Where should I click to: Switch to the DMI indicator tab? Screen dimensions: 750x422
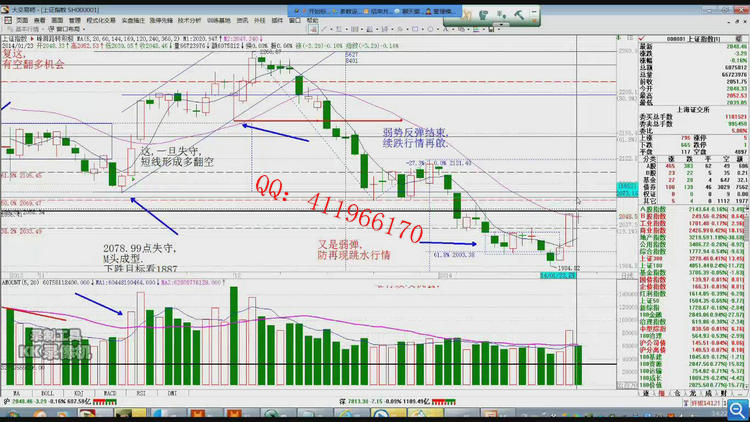click(172, 393)
